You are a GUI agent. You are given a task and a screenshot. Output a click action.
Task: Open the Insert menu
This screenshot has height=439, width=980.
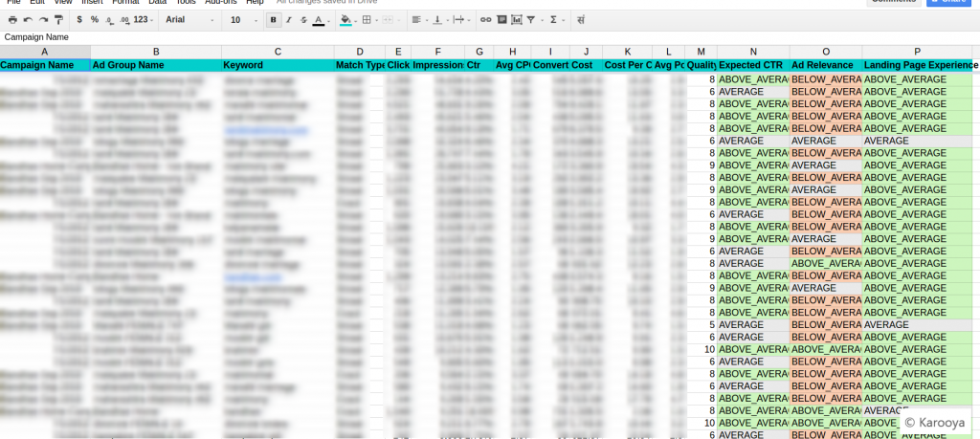coord(92,3)
